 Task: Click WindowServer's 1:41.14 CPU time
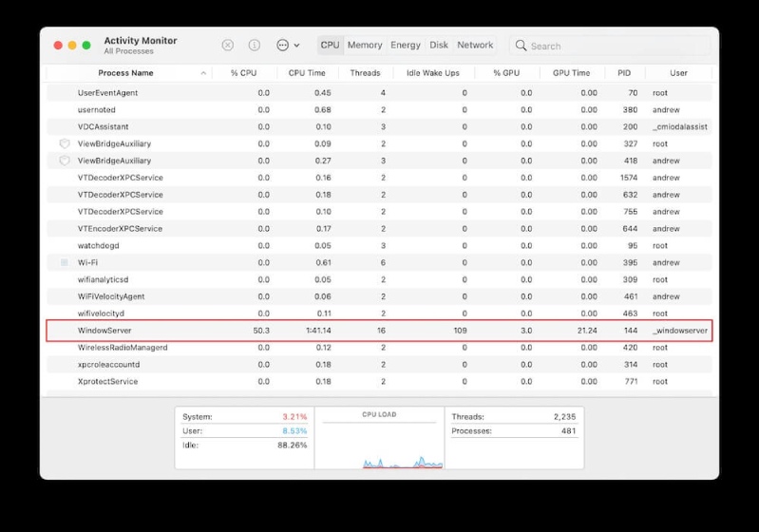tap(318, 331)
